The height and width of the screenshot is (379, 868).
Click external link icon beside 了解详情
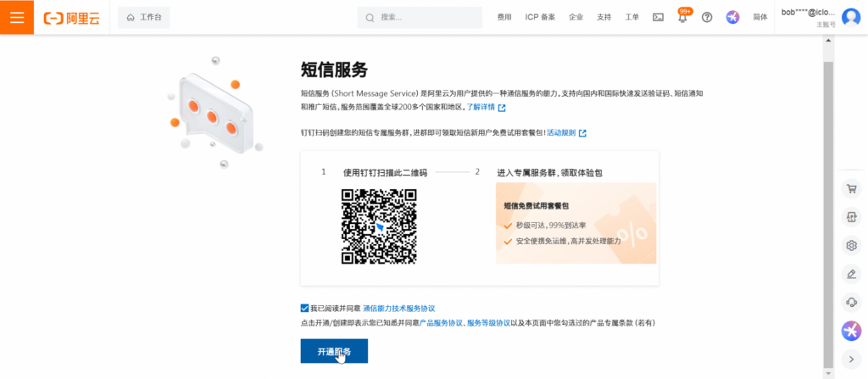(502, 108)
